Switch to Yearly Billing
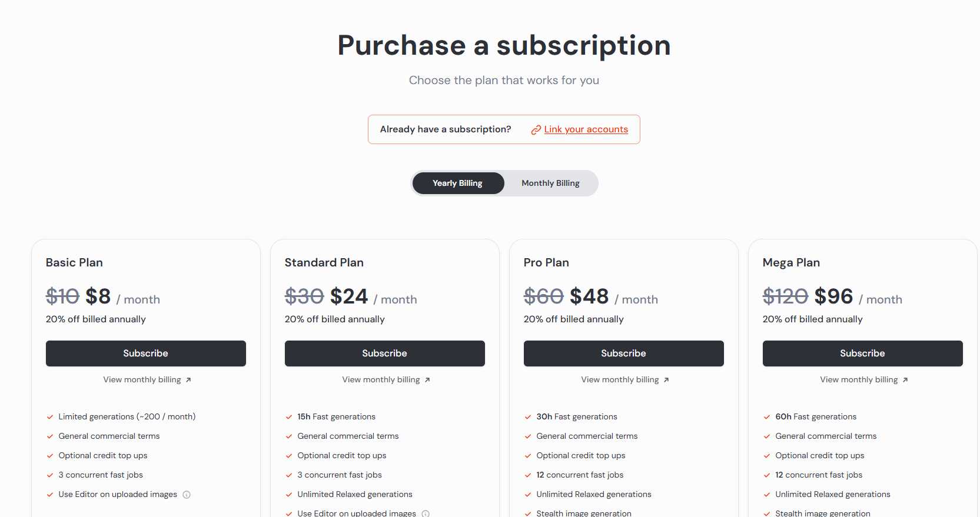980x517 pixels. click(457, 184)
